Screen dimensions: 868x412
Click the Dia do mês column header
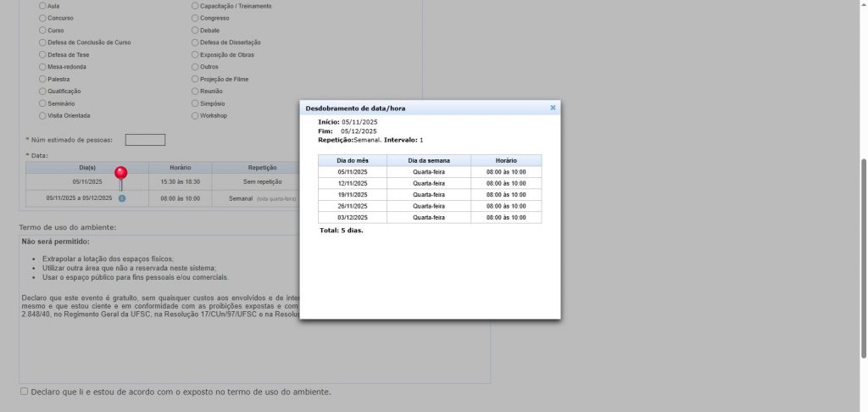coord(352,160)
